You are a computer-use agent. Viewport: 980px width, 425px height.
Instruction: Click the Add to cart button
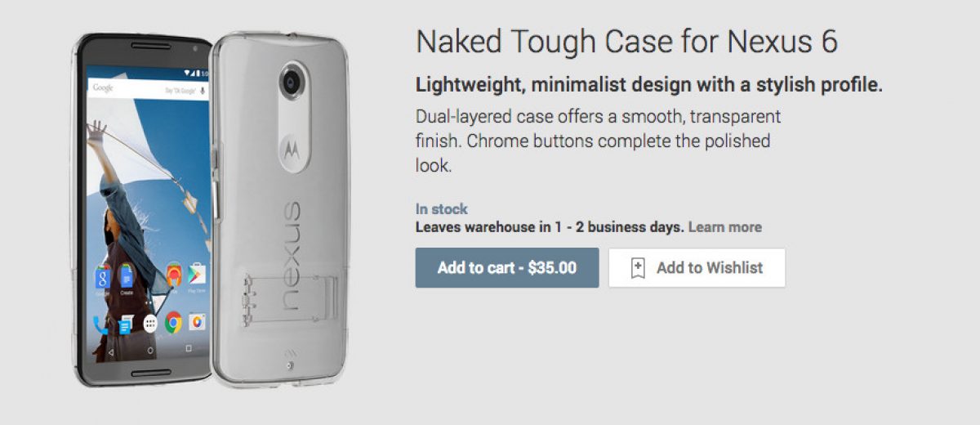click(x=507, y=268)
